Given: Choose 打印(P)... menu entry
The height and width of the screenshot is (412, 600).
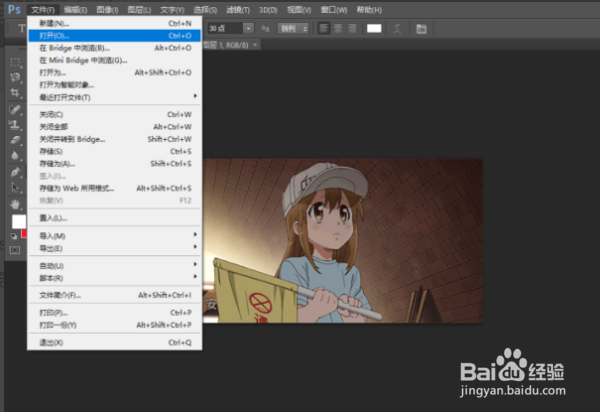Looking at the screenshot, I should 114,313.
